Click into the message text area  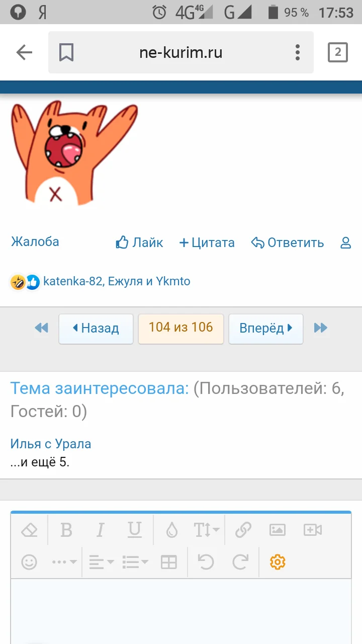[181, 611]
